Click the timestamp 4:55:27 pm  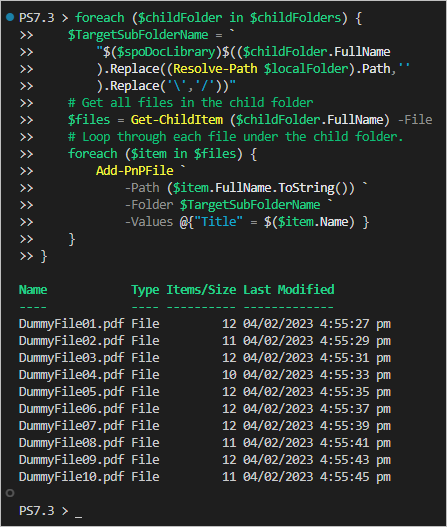pyautogui.click(x=355, y=324)
